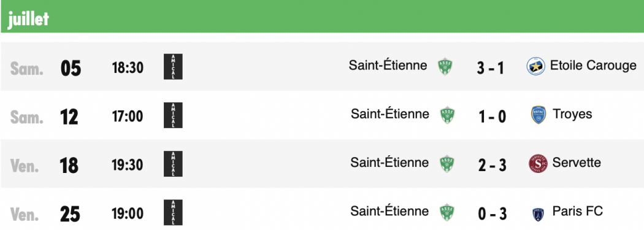The width and height of the screenshot is (644, 230).
Task: Select the Troyes team name
Action: pyautogui.click(x=572, y=113)
